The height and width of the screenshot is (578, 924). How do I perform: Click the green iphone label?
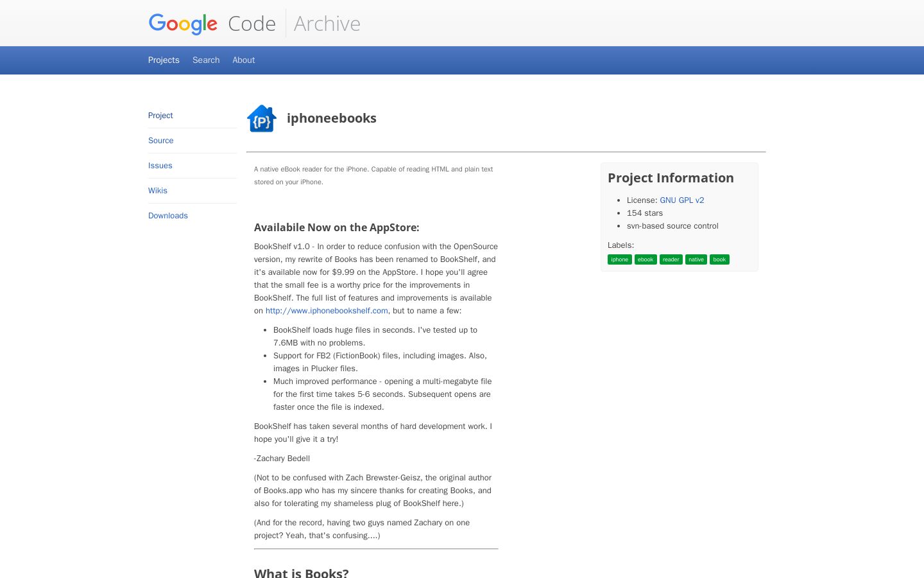620,259
